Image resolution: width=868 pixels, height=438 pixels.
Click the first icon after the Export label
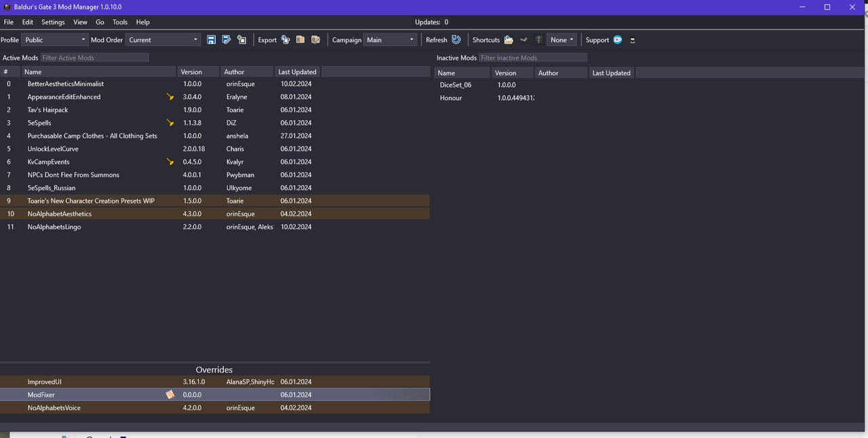[285, 40]
